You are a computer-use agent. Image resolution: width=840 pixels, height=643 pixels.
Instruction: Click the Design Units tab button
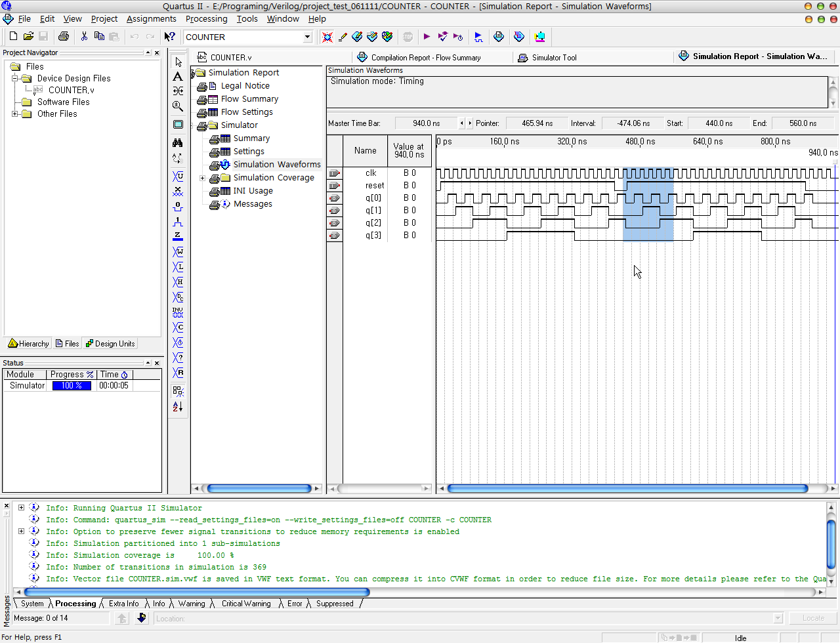tap(110, 344)
